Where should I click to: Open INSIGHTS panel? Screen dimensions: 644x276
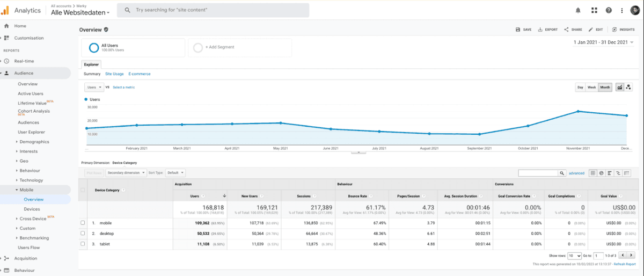coord(623,30)
